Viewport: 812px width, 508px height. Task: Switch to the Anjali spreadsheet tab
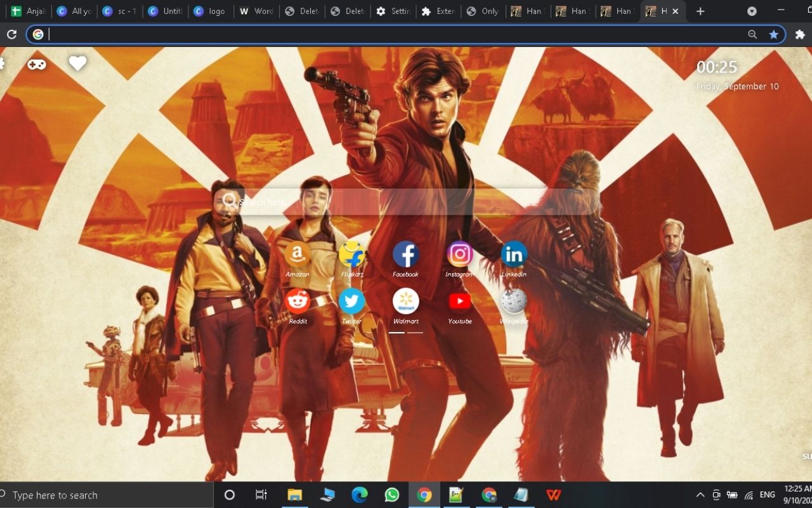tap(29, 11)
